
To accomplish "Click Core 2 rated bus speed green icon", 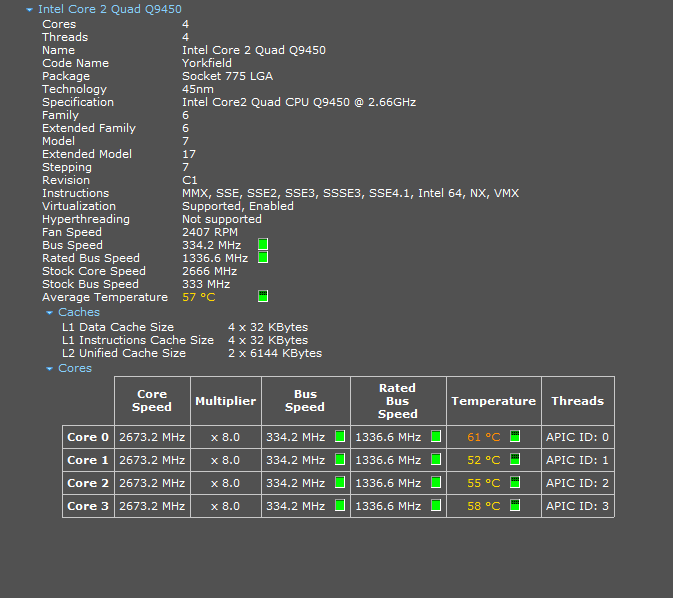I will tap(436, 482).
